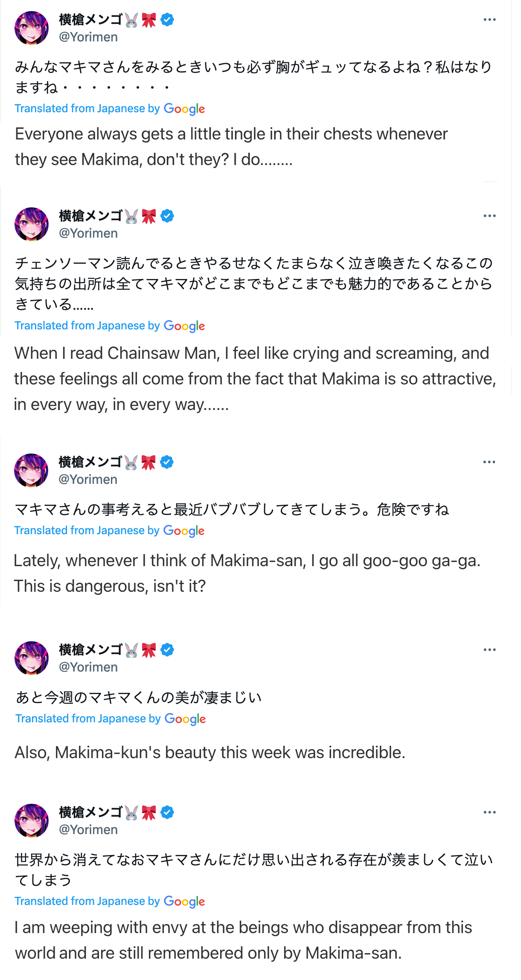Click the translation label on the last tweet
The height and width of the screenshot is (980, 521).
[x=110, y=901]
